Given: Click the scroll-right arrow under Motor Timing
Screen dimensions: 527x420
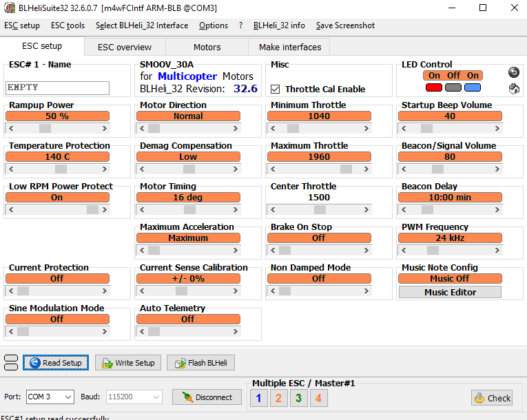Looking at the screenshot, I should pos(236,210).
